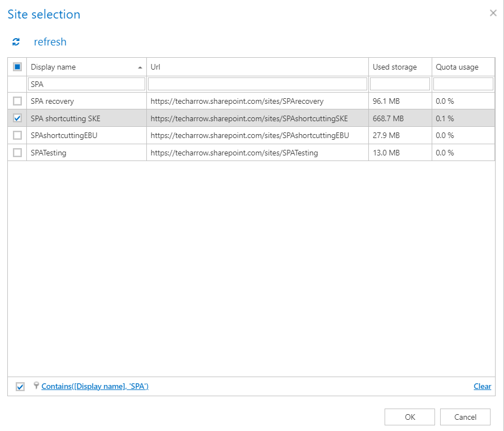Check the SPA recovery row checkbox
Image resolution: width=504 pixels, height=431 pixels.
(17, 101)
